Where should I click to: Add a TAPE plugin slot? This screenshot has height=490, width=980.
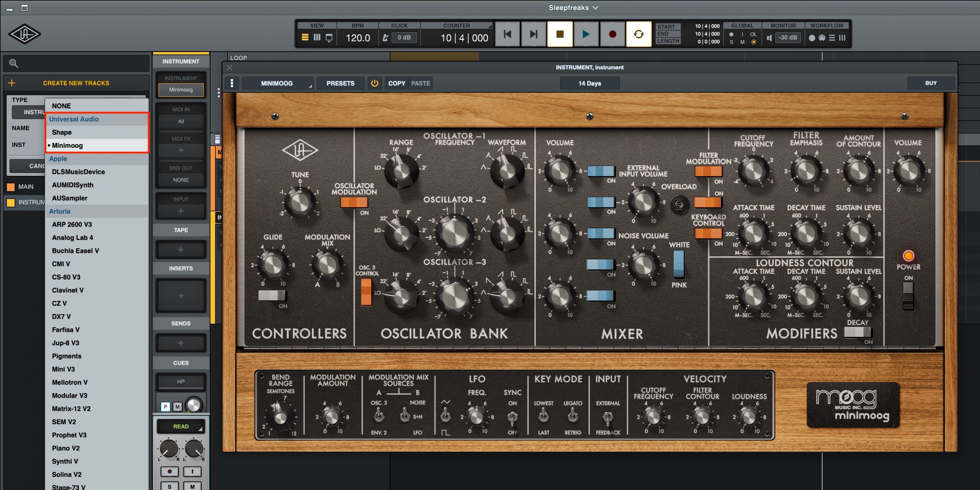tap(181, 250)
